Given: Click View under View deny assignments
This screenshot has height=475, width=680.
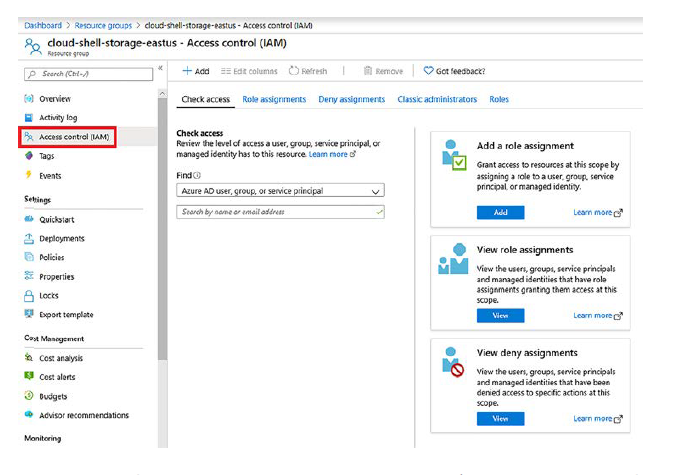Looking at the screenshot, I should (500, 418).
